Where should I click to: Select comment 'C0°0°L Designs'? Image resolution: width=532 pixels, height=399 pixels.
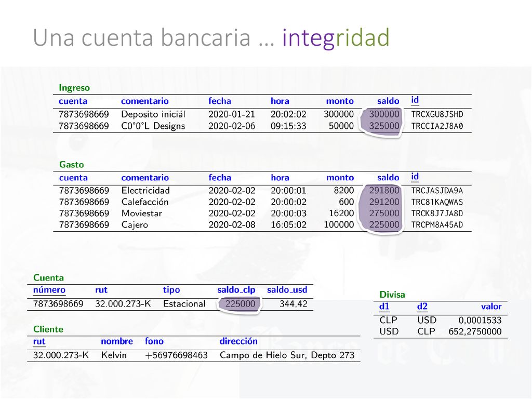[153, 126]
